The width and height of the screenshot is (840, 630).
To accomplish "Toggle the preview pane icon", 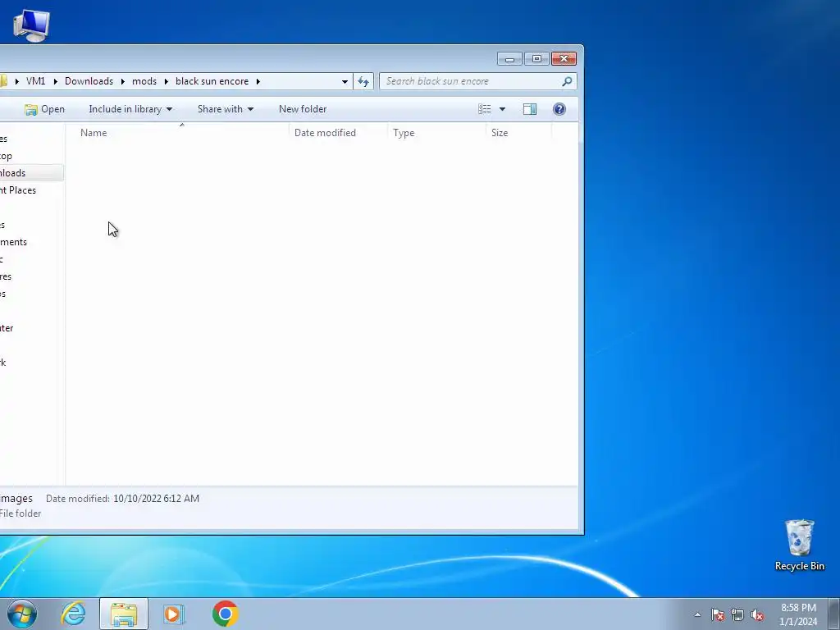I will (530, 109).
